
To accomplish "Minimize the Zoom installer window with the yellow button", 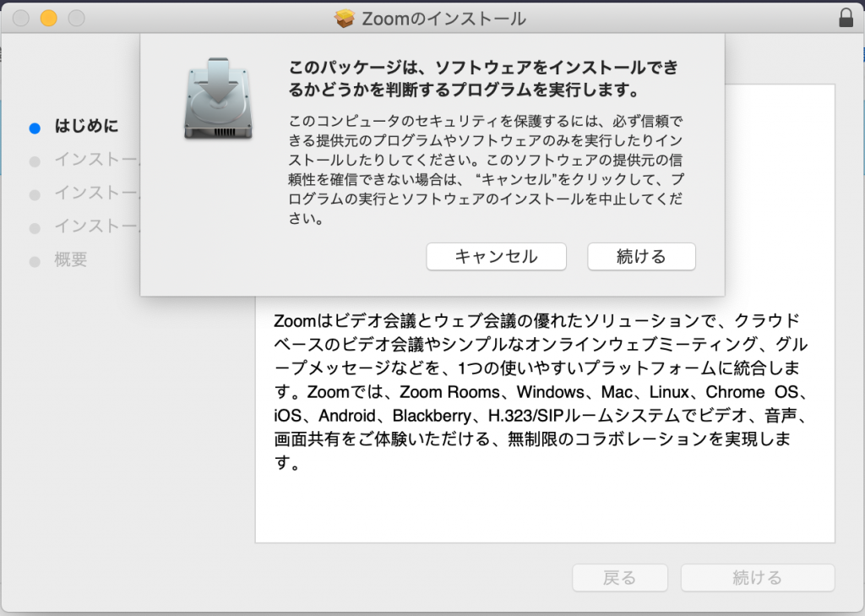I will coord(48,19).
